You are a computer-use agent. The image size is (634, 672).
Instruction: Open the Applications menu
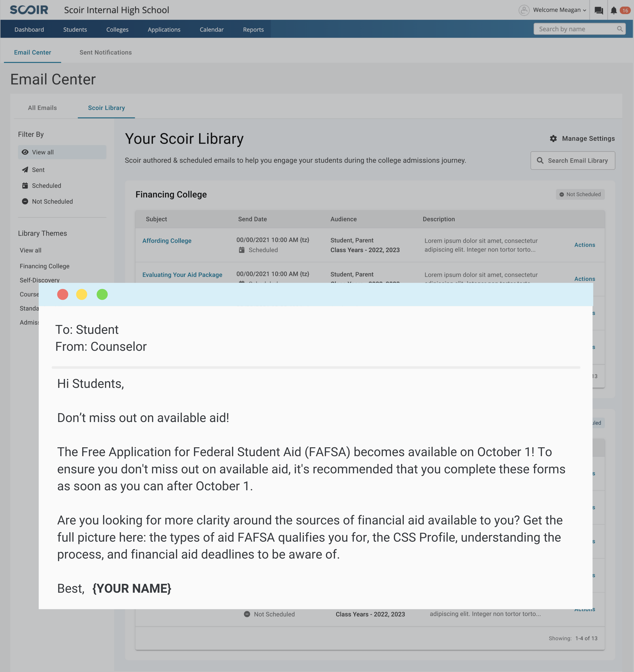tap(164, 29)
